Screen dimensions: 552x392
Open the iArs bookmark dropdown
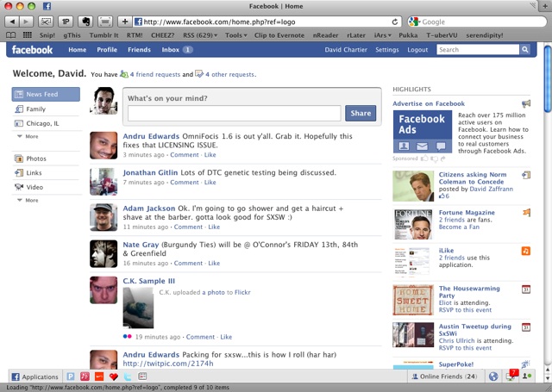pyautogui.click(x=383, y=35)
